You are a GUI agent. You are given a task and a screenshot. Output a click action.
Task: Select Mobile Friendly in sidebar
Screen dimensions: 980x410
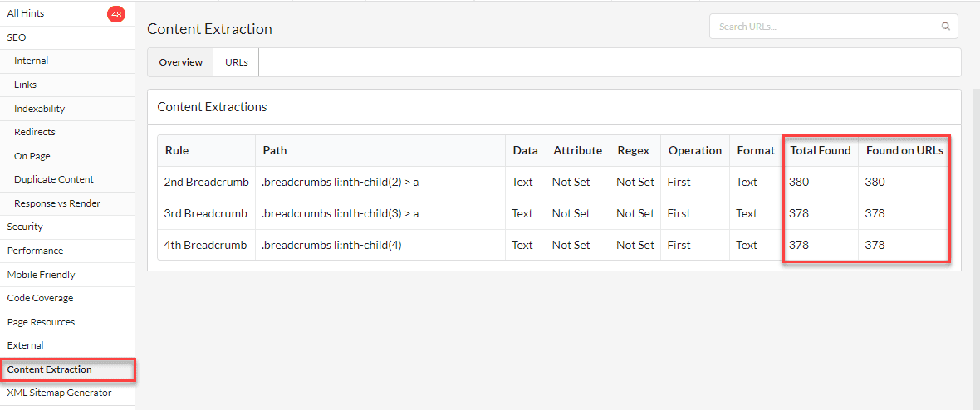[41, 275]
